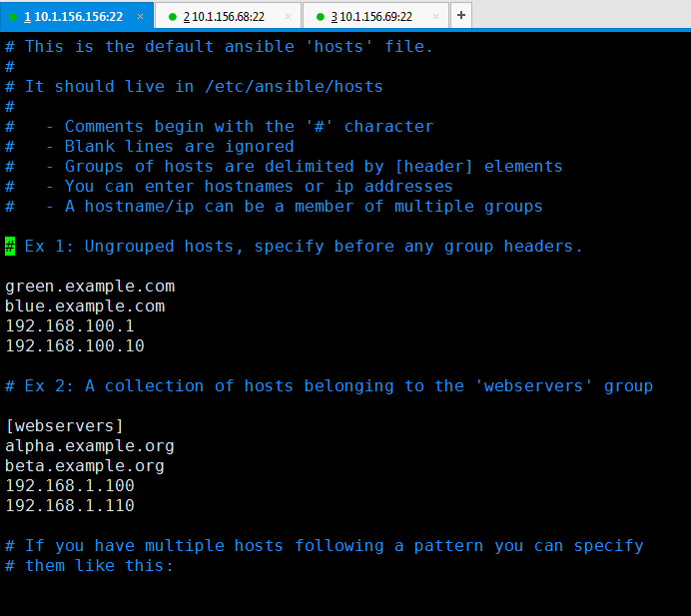Screen dimensions: 691x616
Task: Switch to the 10.1.156.156:22 session tab
Action: point(77,16)
